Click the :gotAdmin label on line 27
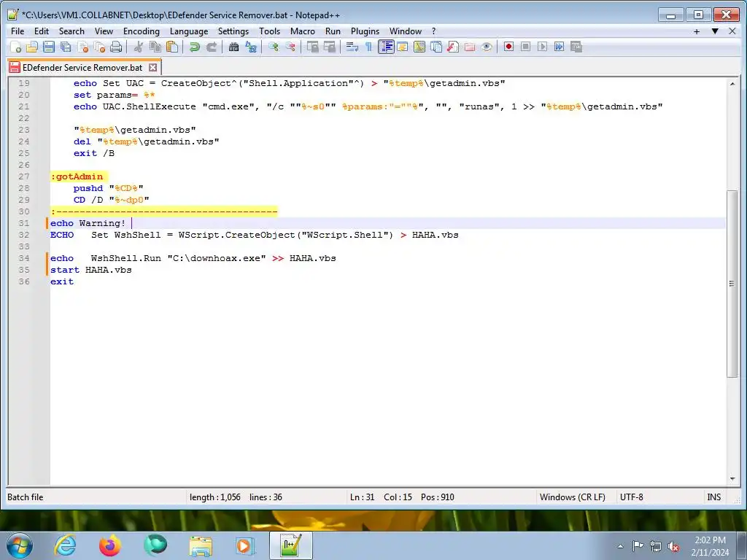The image size is (747, 560). pyautogui.click(x=77, y=176)
